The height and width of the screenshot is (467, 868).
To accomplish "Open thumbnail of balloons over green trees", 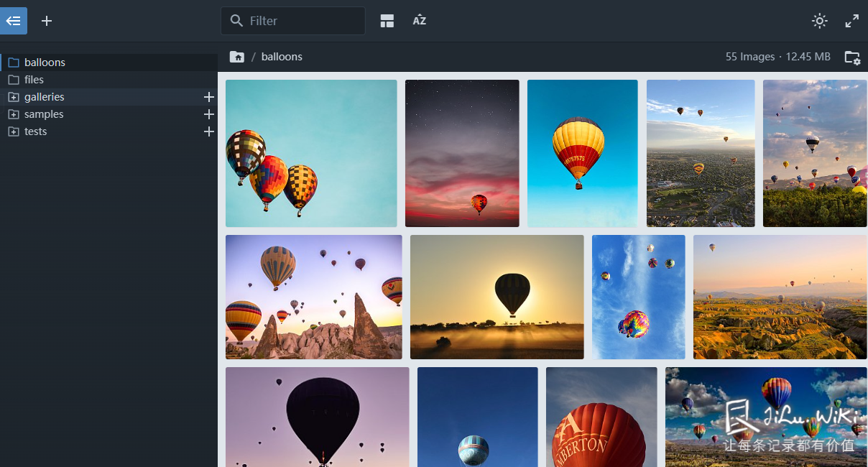I will 815,153.
